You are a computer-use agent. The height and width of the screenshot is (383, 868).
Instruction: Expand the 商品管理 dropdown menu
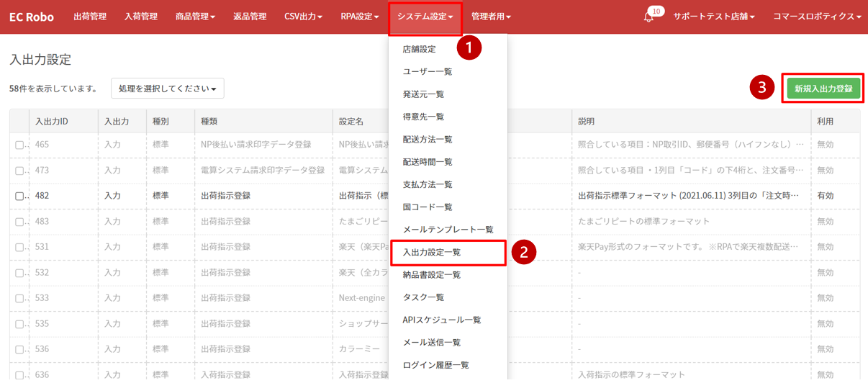pyautogui.click(x=195, y=17)
